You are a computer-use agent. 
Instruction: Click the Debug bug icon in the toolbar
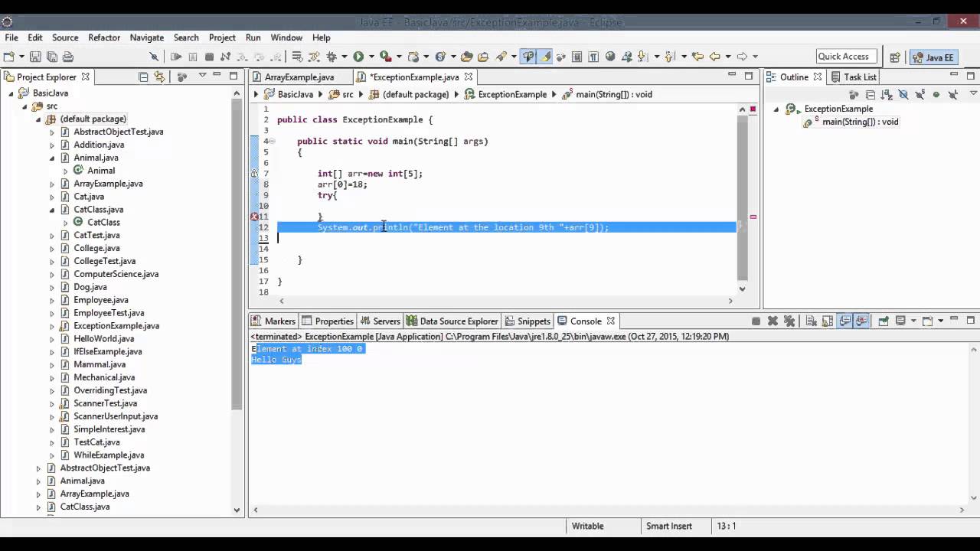pyautogui.click(x=331, y=57)
